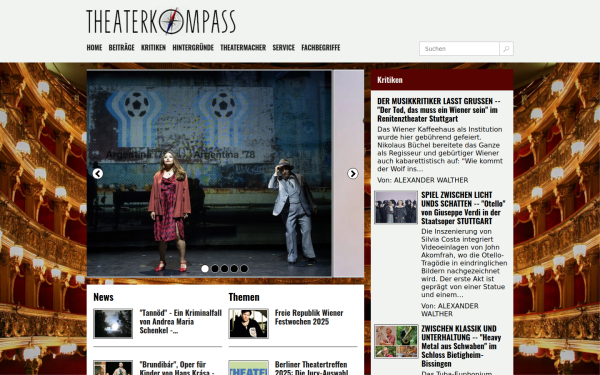Open the Beiträge menu
The image size is (600, 375).
pos(121,47)
